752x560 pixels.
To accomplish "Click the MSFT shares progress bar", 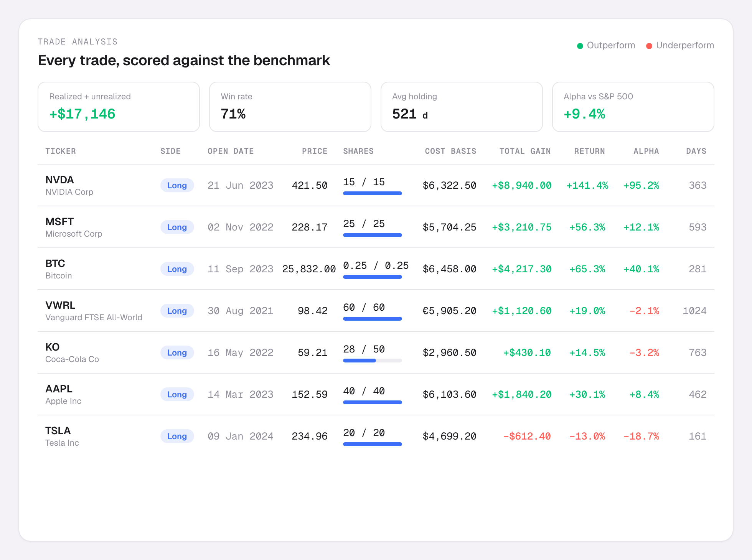I will [x=373, y=235].
